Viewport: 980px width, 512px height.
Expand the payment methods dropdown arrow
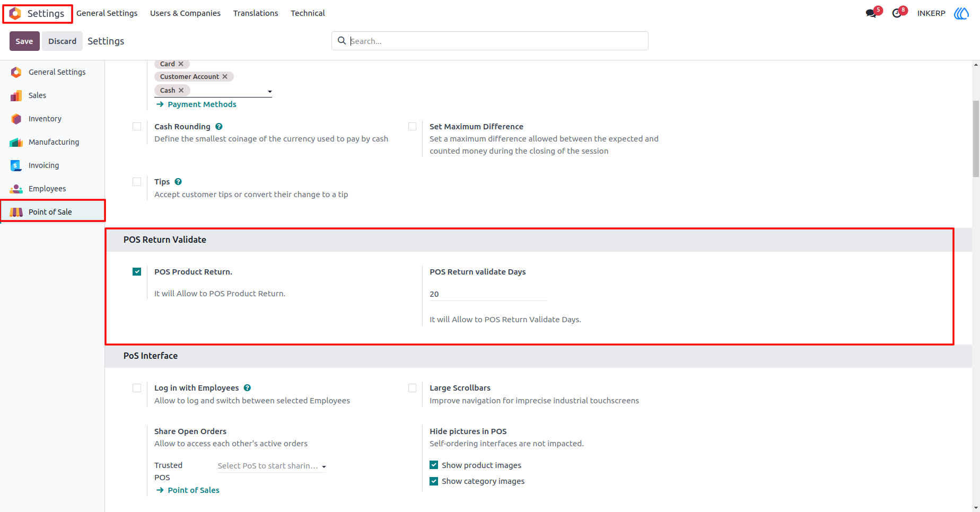269,92
